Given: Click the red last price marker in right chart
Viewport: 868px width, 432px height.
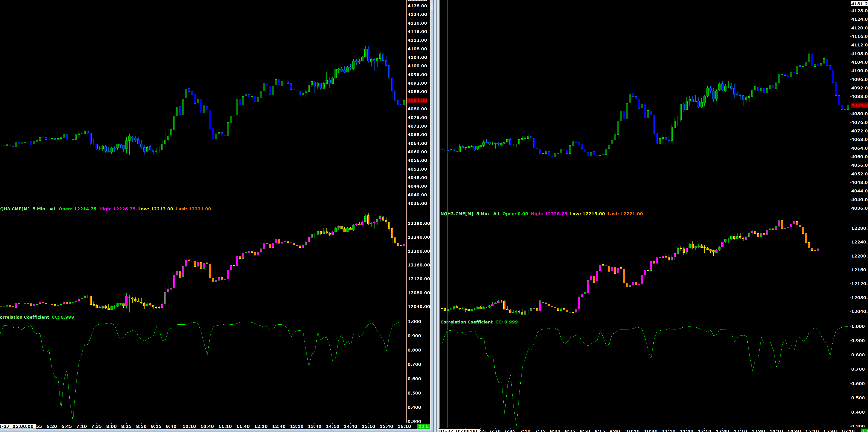Looking at the screenshot, I should 859,105.
